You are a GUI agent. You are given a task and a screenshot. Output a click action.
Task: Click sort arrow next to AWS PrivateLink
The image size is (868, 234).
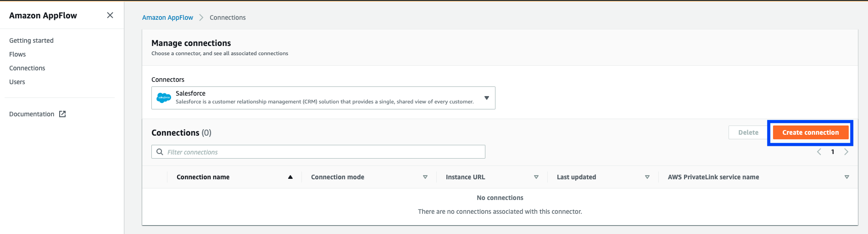[x=847, y=177]
